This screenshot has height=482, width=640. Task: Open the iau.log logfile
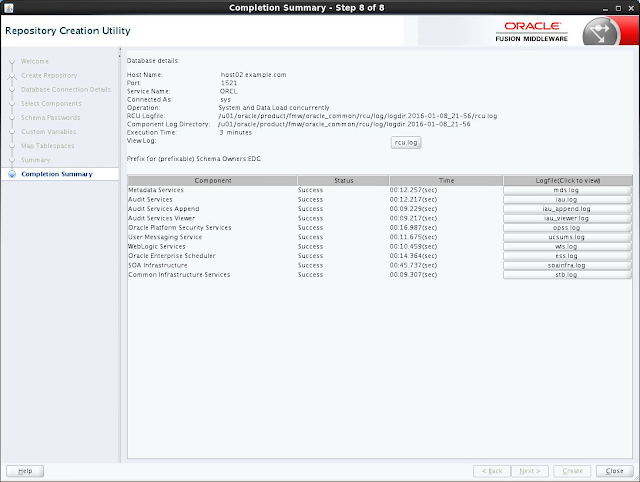coord(567,200)
